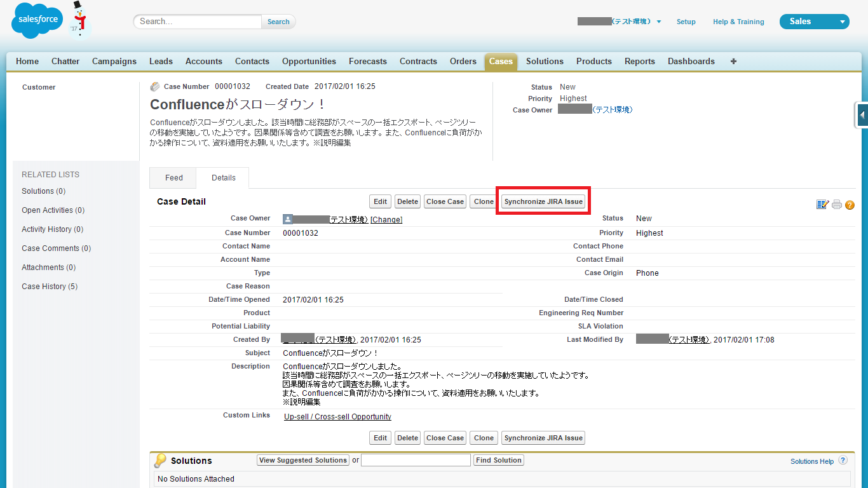Viewport: 868px width, 488px height.
Task: Open the Dashboards tab
Action: click(x=691, y=62)
